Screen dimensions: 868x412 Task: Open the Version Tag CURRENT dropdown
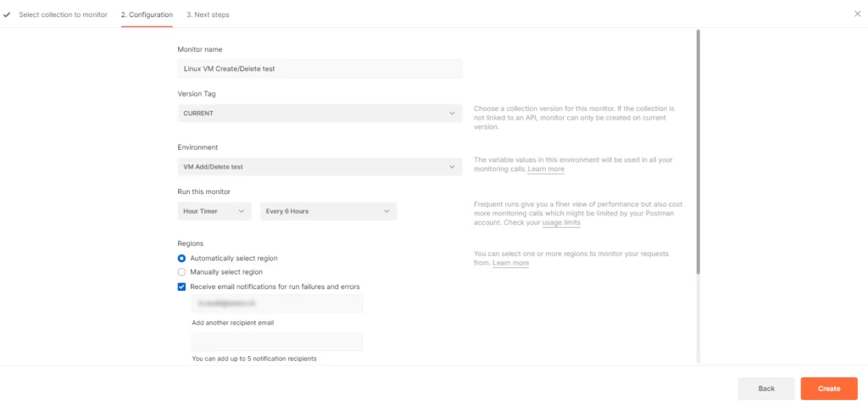pyautogui.click(x=320, y=113)
